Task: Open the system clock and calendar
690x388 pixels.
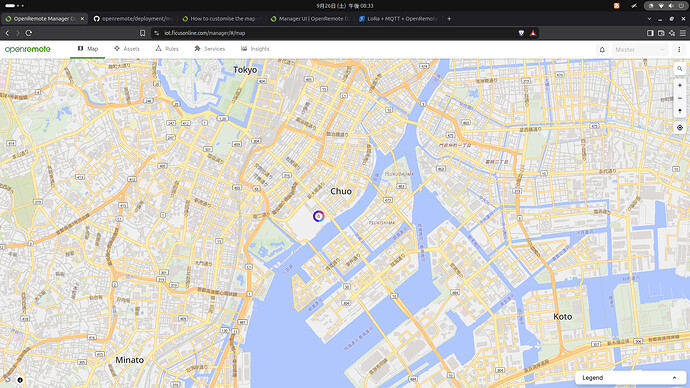Action: pyautogui.click(x=345, y=6)
